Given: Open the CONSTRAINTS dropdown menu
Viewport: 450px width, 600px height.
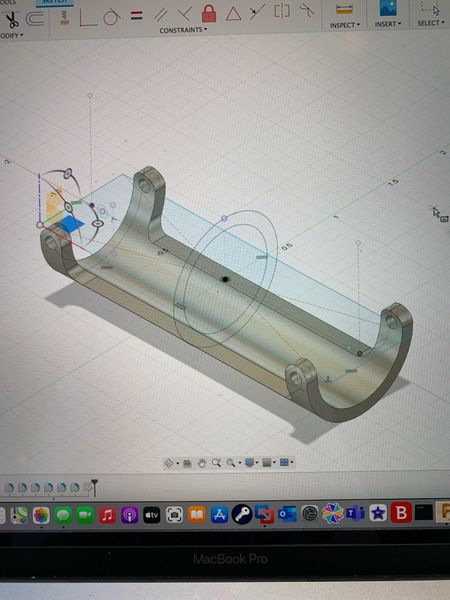Looking at the screenshot, I should tap(183, 30).
